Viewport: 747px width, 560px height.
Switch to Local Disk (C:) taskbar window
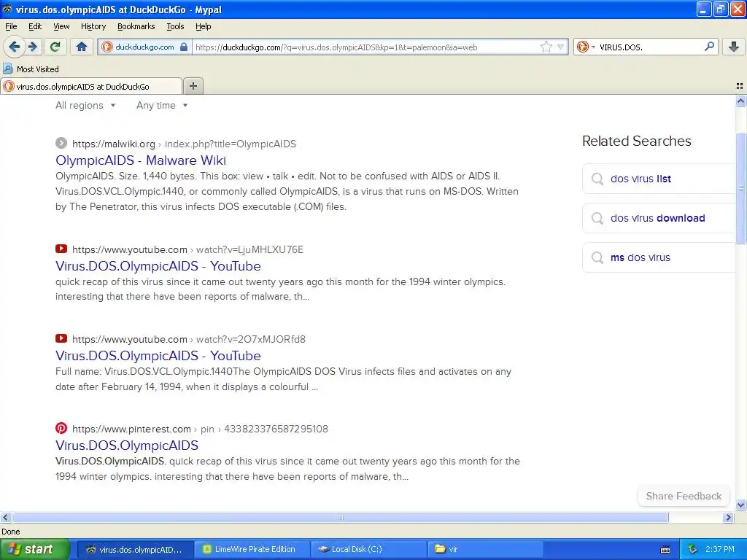click(368, 549)
